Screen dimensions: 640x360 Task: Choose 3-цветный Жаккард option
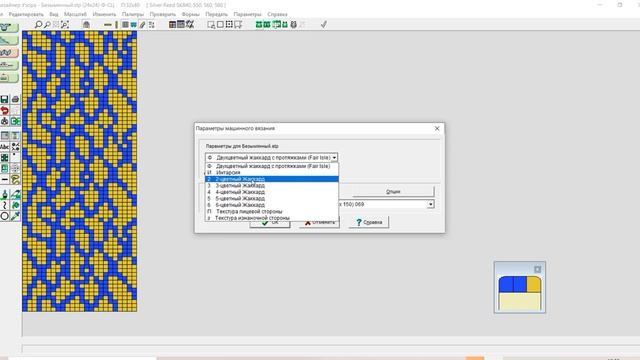(271, 185)
